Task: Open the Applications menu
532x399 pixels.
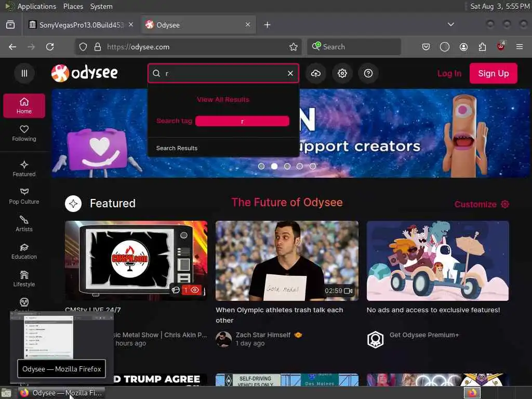Action: coord(37,6)
